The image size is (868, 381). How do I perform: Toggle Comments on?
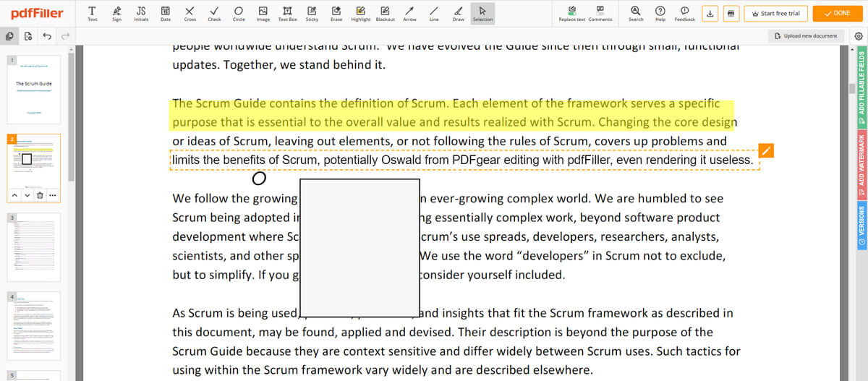[x=600, y=13]
